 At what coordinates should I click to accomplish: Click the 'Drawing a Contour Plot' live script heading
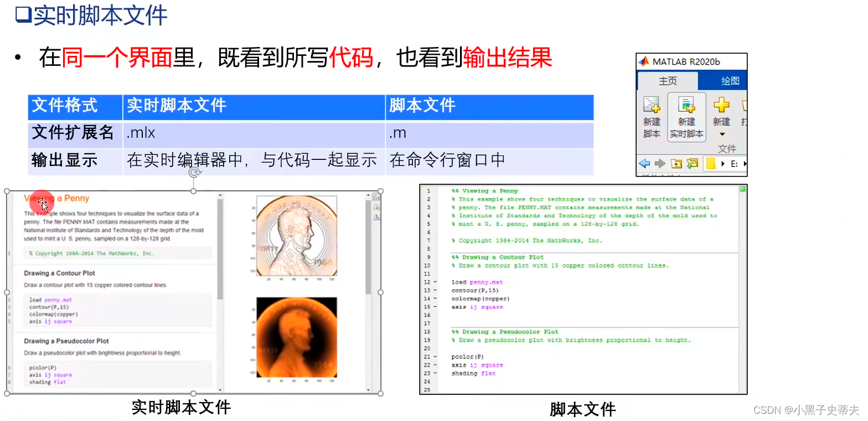[x=60, y=273]
